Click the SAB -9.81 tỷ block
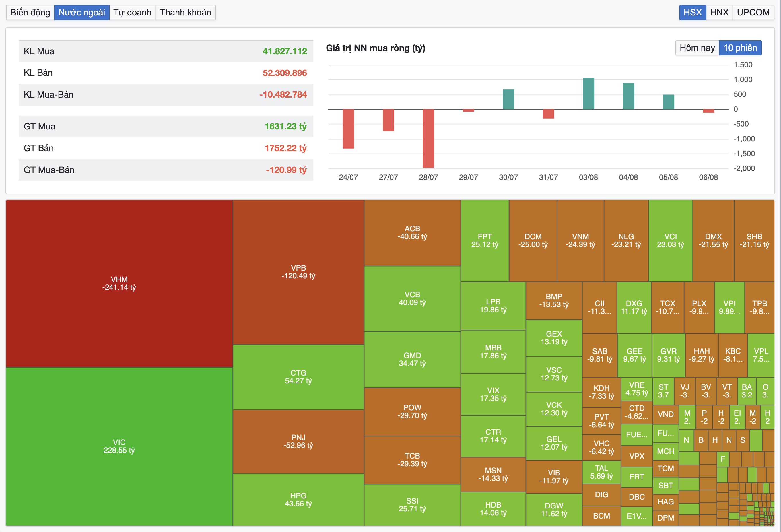The height and width of the screenshot is (532, 781). click(x=600, y=355)
